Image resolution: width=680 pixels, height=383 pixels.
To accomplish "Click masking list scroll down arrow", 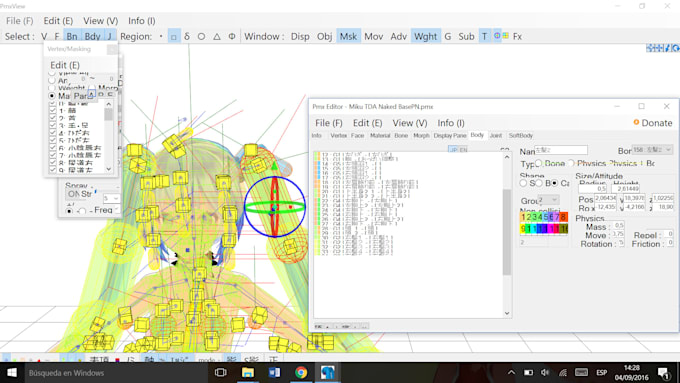I will (x=108, y=169).
